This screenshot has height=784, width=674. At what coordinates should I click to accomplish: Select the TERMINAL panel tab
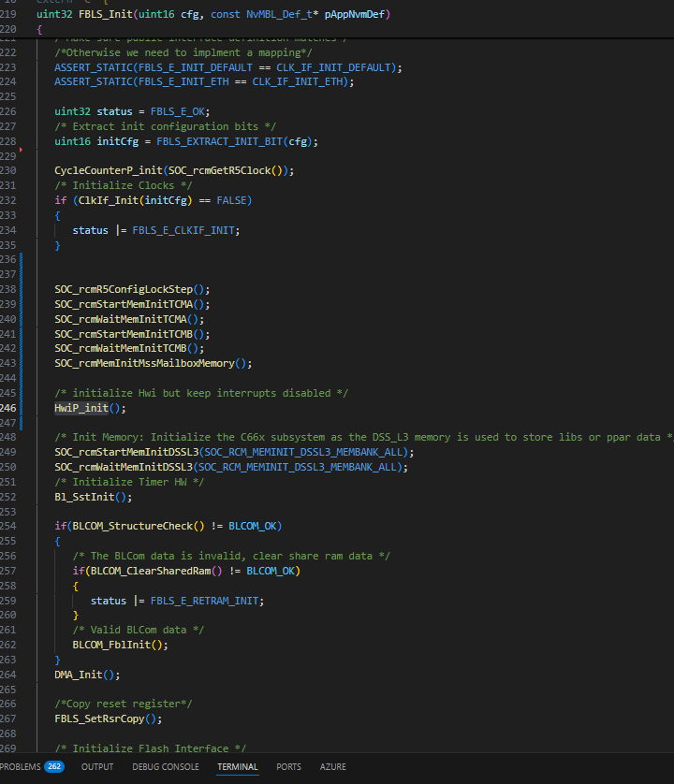coord(237,766)
